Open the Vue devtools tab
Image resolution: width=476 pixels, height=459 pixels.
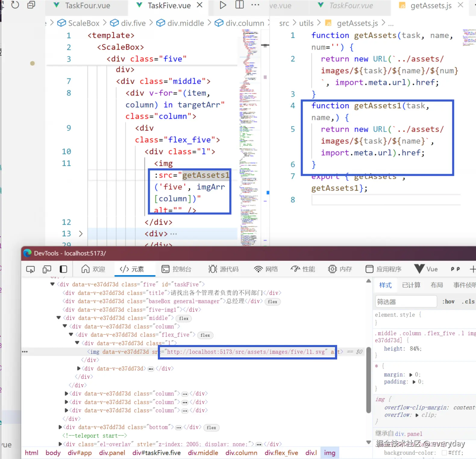click(426, 269)
